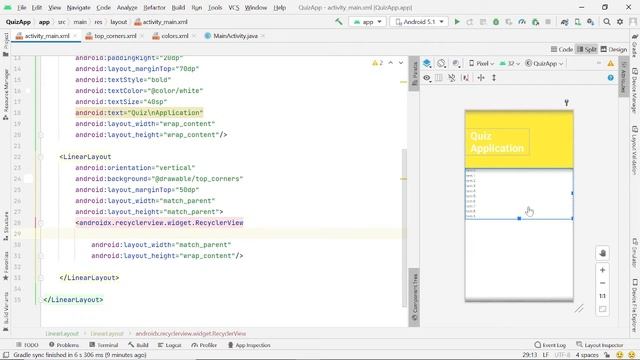
Task: Click the Stop square in the run toolbar
Action: 548,22
